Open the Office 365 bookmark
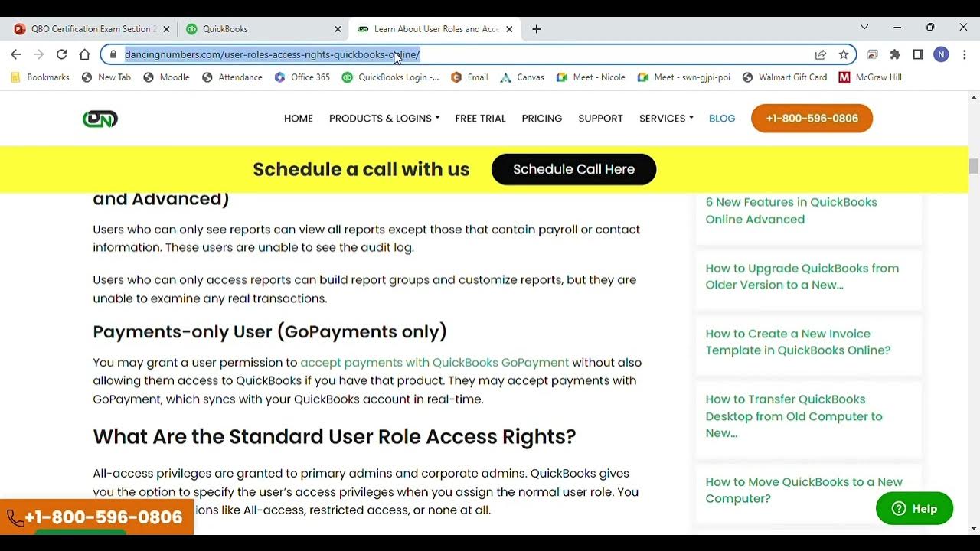 [x=302, y=77]
